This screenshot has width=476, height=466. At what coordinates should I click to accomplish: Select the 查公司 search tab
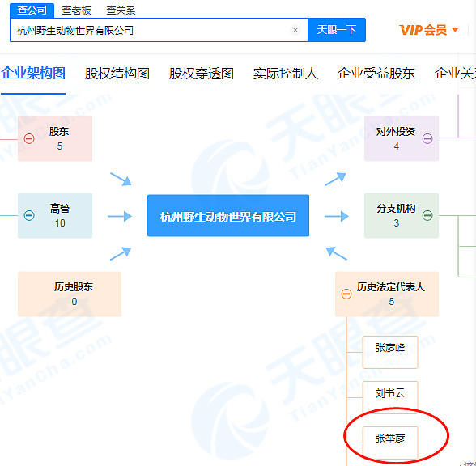pos(32,11)
